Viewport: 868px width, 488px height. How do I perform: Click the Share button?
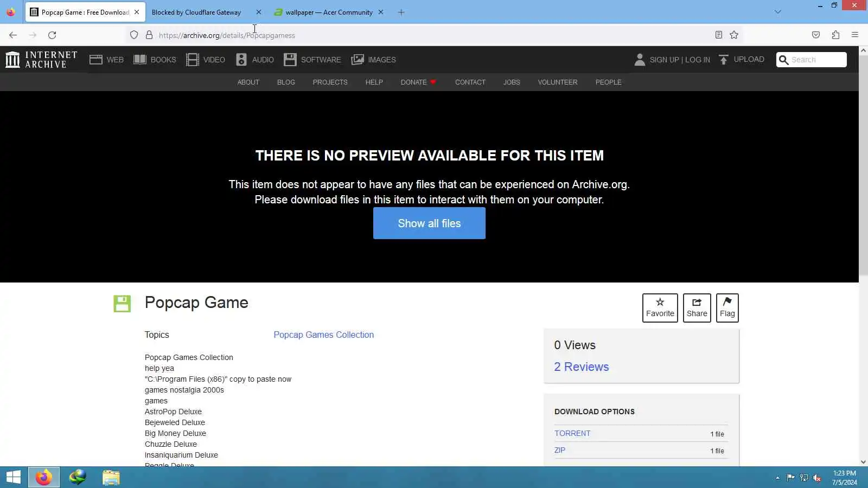[x=697, y=308]
